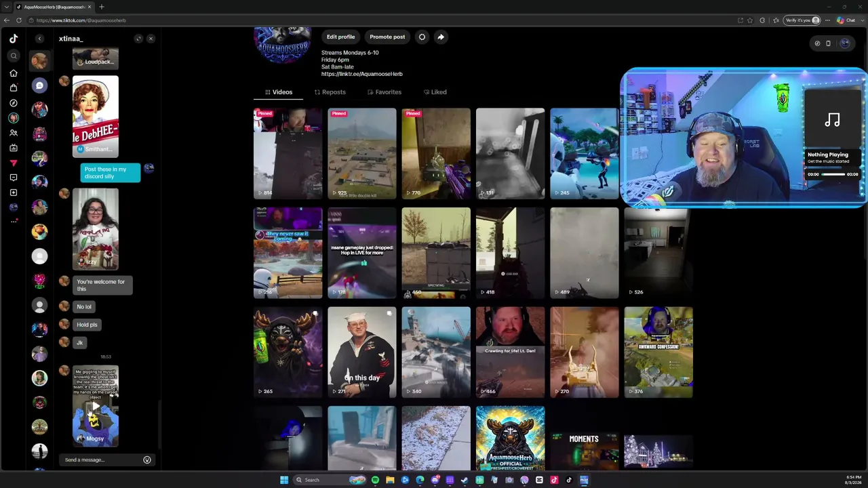The image size is (868, 488).
Task: Switch to the Favorites tab
Action: (384, 92)
